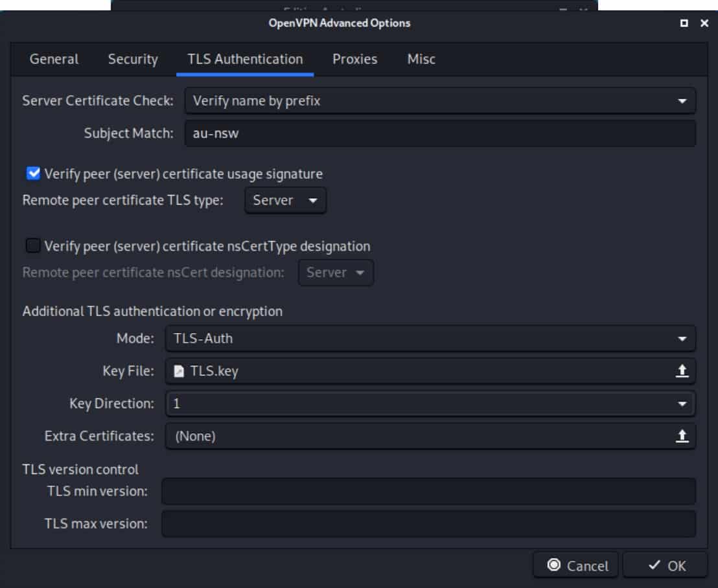
Task: Open the Proxies tab
Action: [355, 59]
